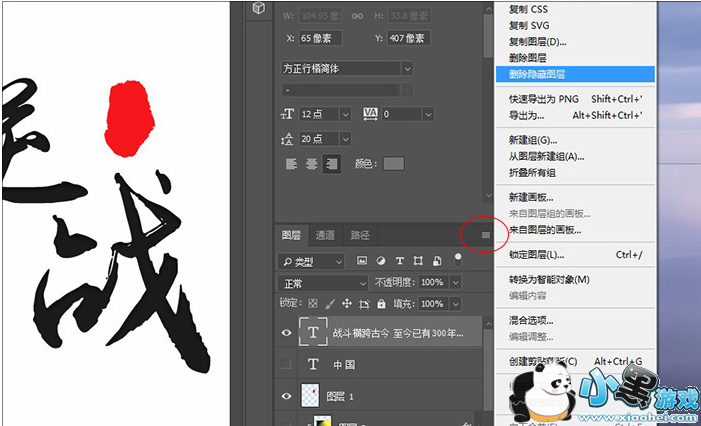This screenshot has width=701, height=426.
Task: Switch to the 通道 tab
Action: coord(325,235)
